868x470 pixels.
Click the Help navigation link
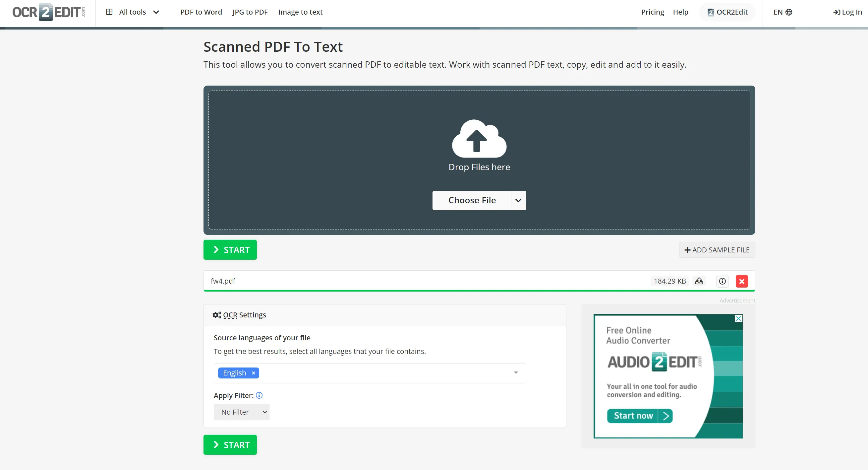681,12
